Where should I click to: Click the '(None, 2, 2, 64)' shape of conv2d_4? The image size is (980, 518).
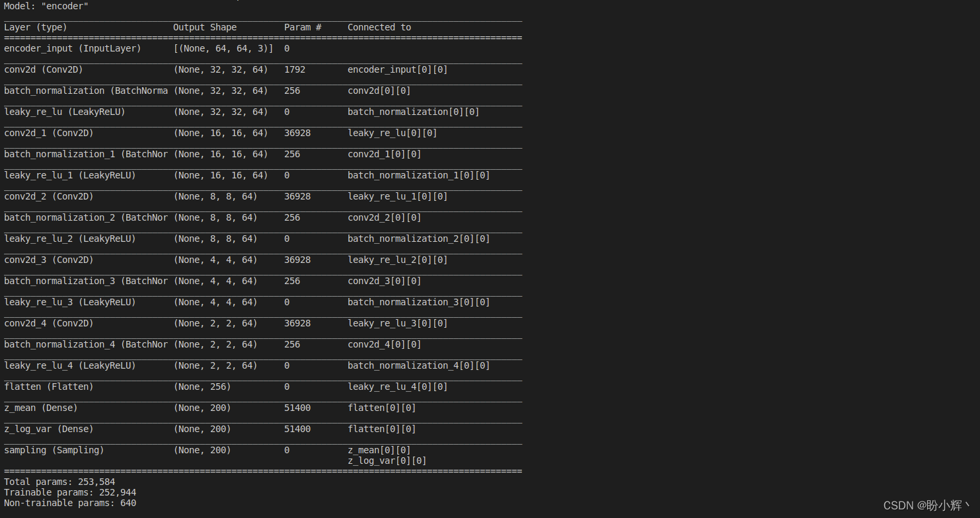click(x=215, y=323)
